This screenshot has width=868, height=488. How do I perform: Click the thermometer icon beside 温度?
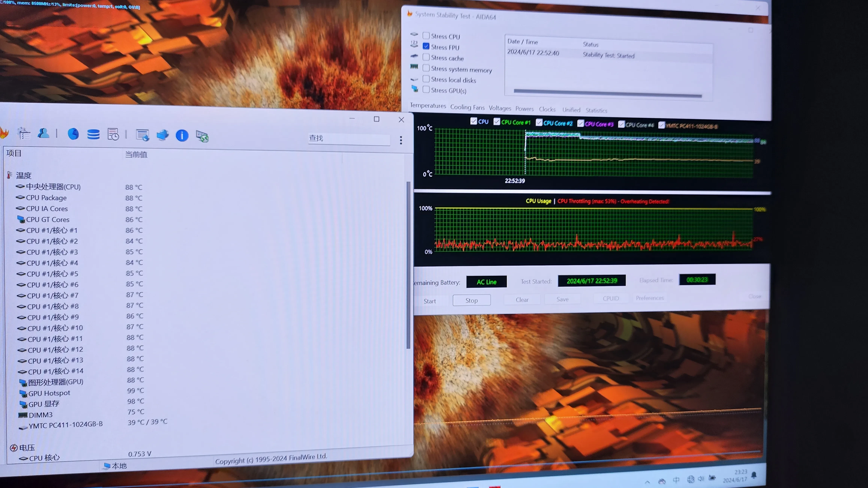pyautogui.click(x=9, y=175)
